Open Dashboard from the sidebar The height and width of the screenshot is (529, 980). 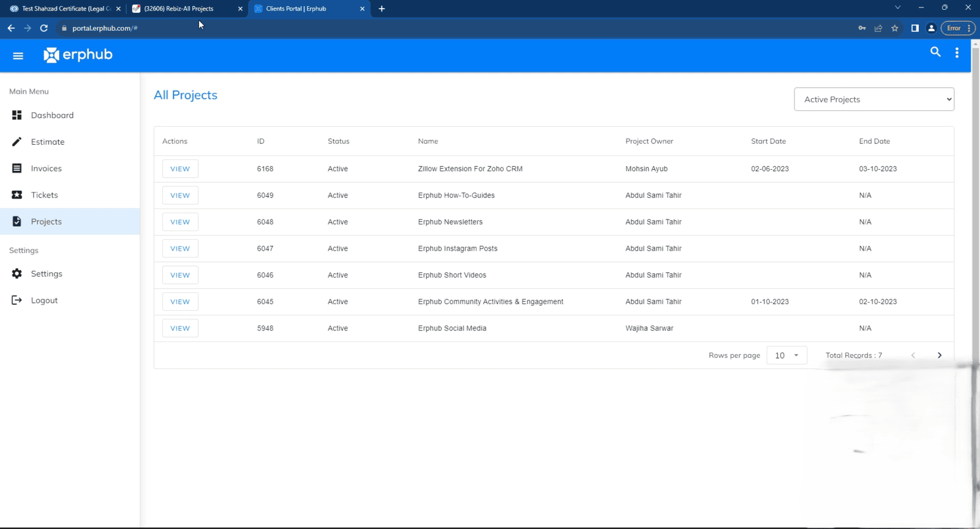[x=52, y=115]
